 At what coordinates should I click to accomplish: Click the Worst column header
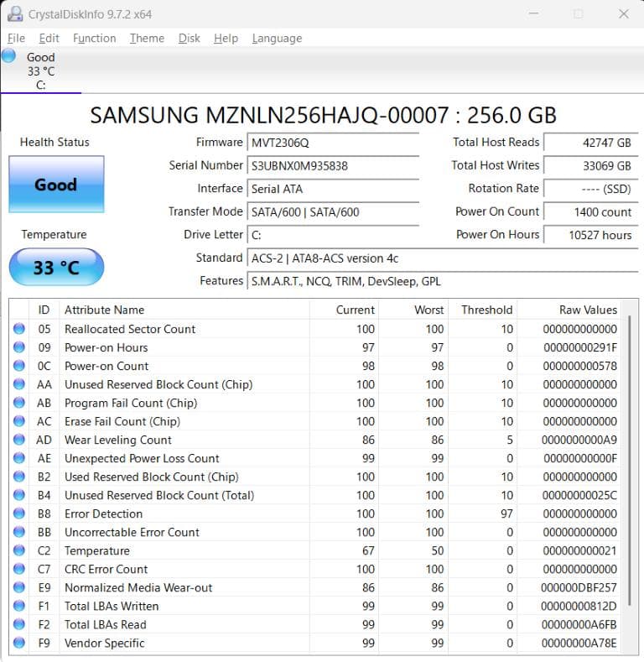(413, 310)
